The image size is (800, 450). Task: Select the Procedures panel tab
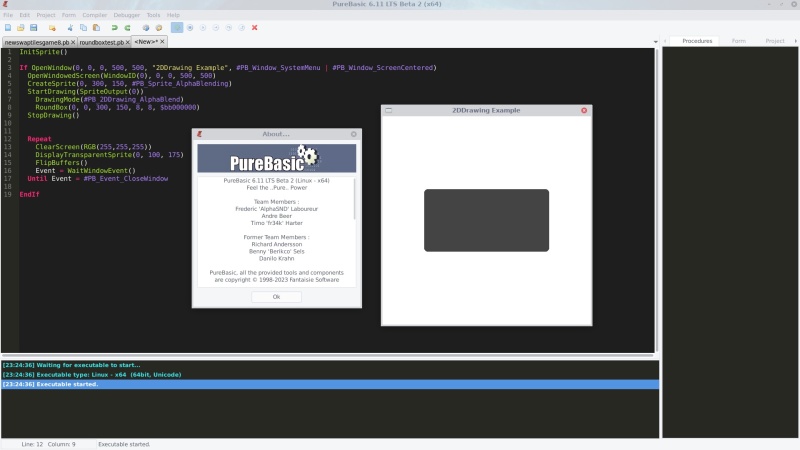pos(697,41)
